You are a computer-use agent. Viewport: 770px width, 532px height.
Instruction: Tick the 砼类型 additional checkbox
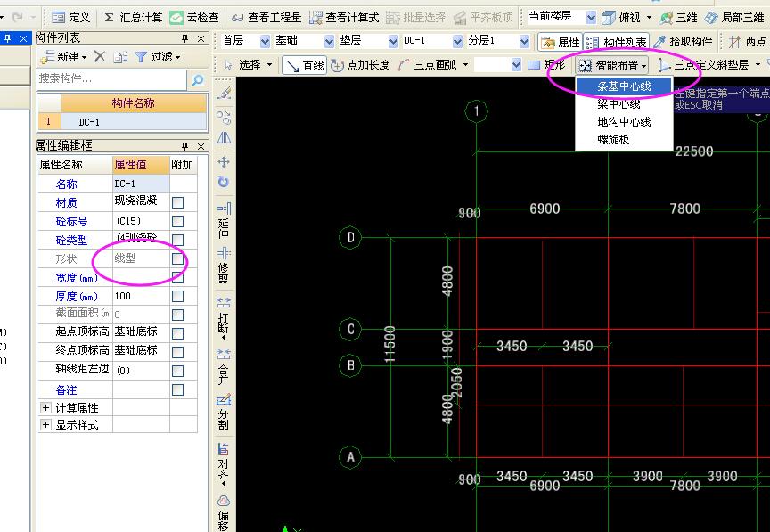tap(177, 240)
